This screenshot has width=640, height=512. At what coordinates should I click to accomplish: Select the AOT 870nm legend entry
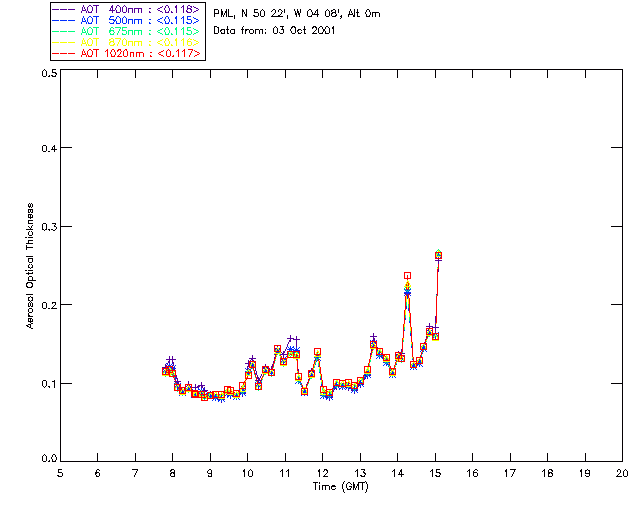pos(126,42)
